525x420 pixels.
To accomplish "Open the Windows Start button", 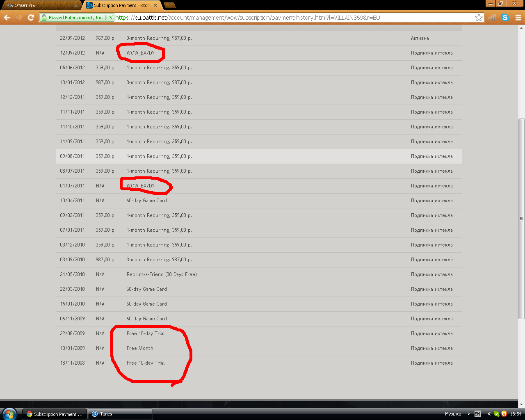I will (9, 414).
